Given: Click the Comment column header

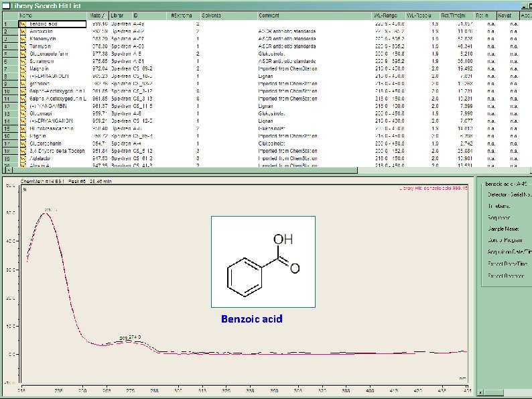Looking at the screenshot, I should (x=314, y=15).
